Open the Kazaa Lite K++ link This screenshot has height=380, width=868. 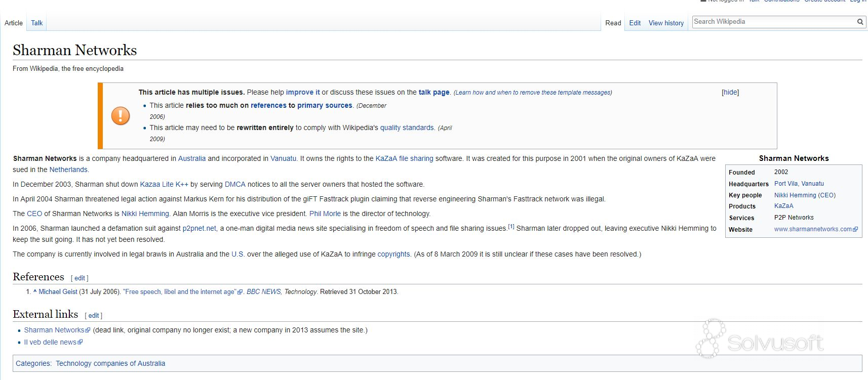point(164,184)
